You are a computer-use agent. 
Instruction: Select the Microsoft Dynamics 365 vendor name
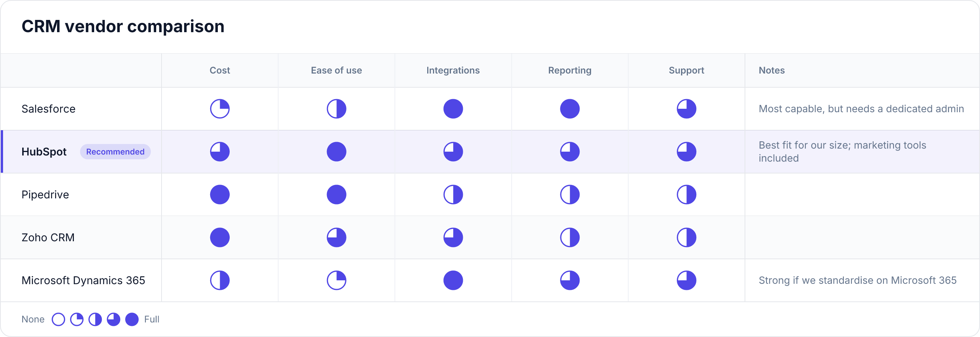83,280
